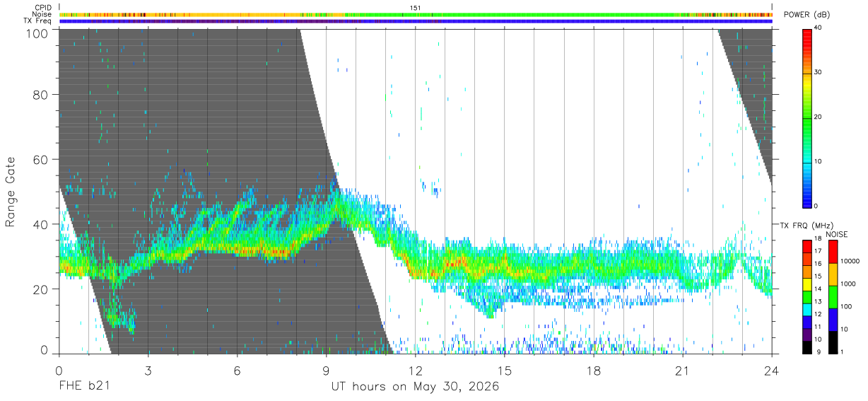Click the "Noise" label at top left
The width and height of the screenshot is (868, 401).
[x=42, y=14]
